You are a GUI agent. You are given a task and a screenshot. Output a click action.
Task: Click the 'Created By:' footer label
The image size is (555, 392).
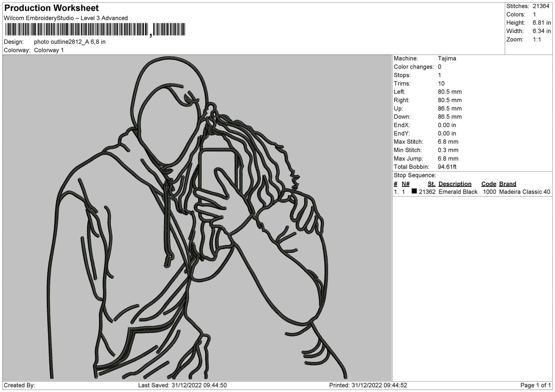click(19, 385)
